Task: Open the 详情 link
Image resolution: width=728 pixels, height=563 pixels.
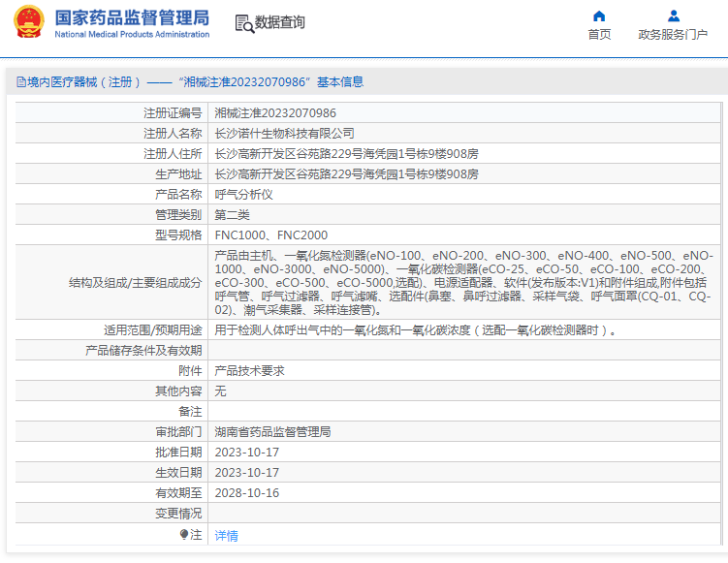Action: coord(226,536)
